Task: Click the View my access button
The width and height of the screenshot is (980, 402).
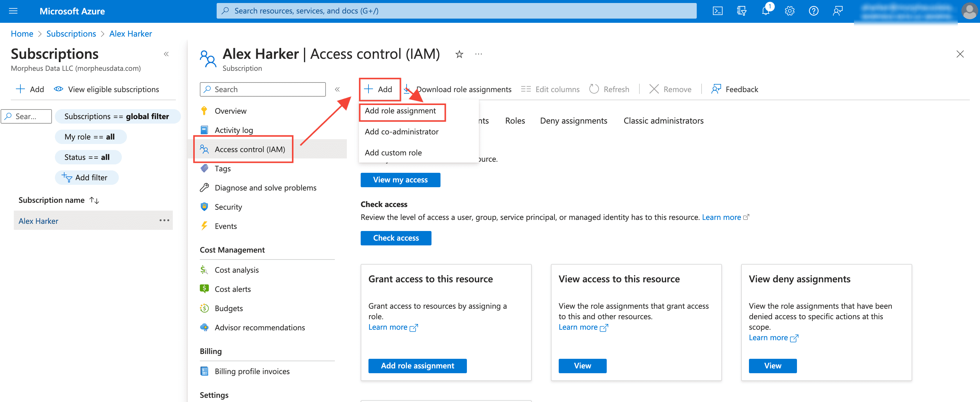Action: click(400, 180)
